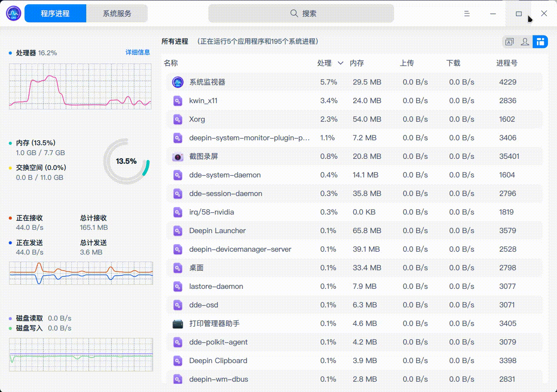Click the 13.5% memory usage donut indicator

coord(126,161)
